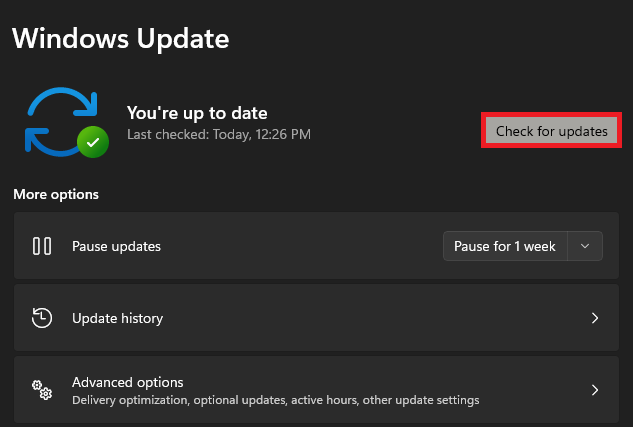Click the Update history clock icon
The image size is (633, 427).
[x=42, y=318]
